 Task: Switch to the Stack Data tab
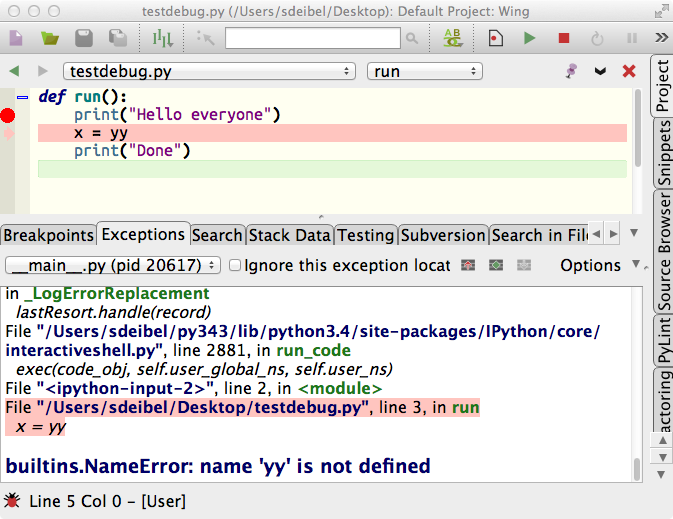[290, 235]
